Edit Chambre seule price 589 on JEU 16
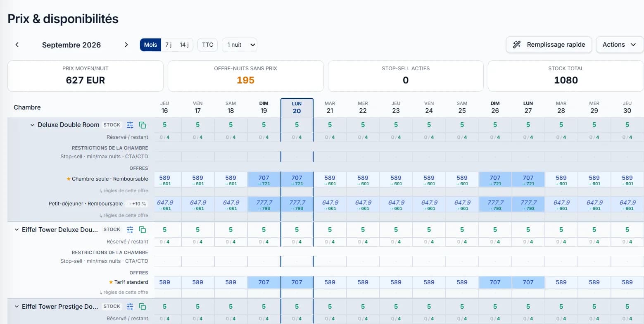 point(164,180)
